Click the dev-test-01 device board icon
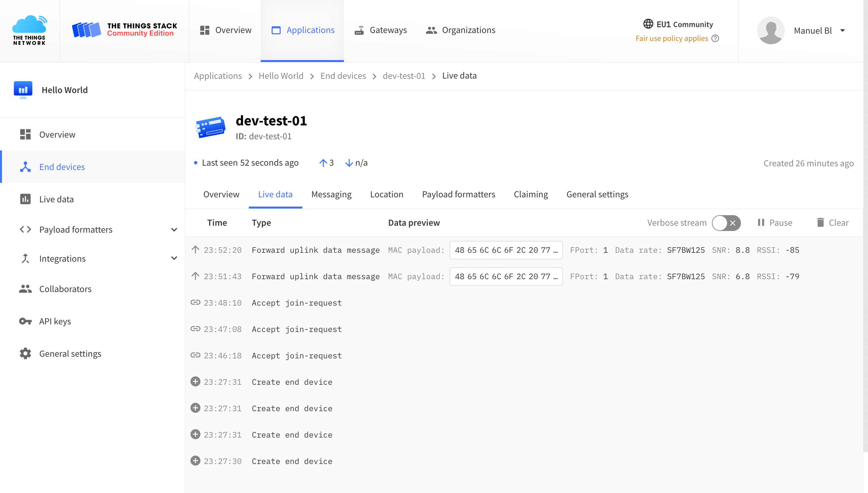 [210, 127]
